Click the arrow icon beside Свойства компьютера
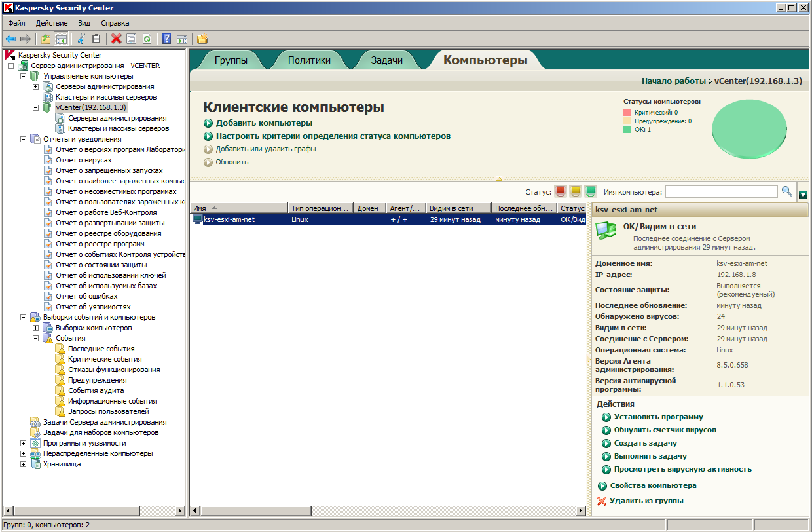Image resolution: width=812 pixels, height=532 pixels. [x=602, y=486]
